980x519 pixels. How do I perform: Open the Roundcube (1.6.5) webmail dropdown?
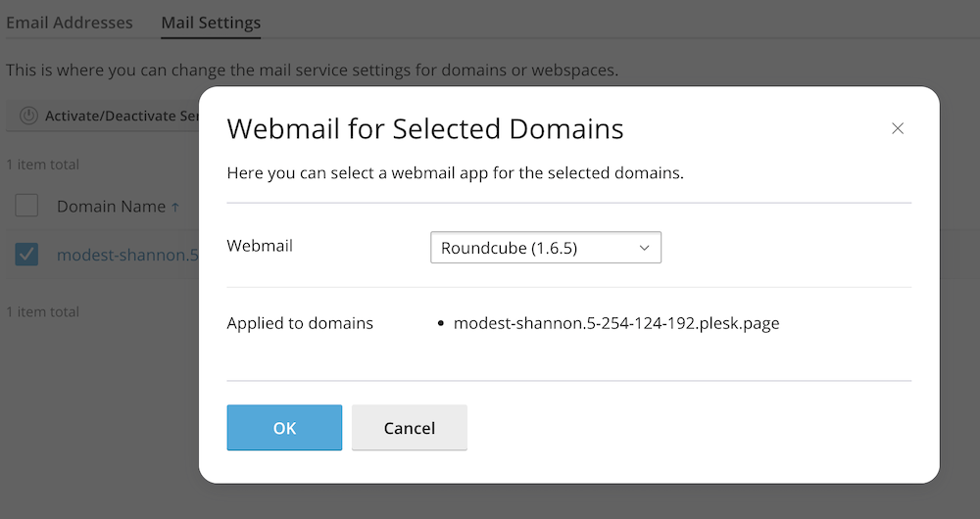coord(546,248)
